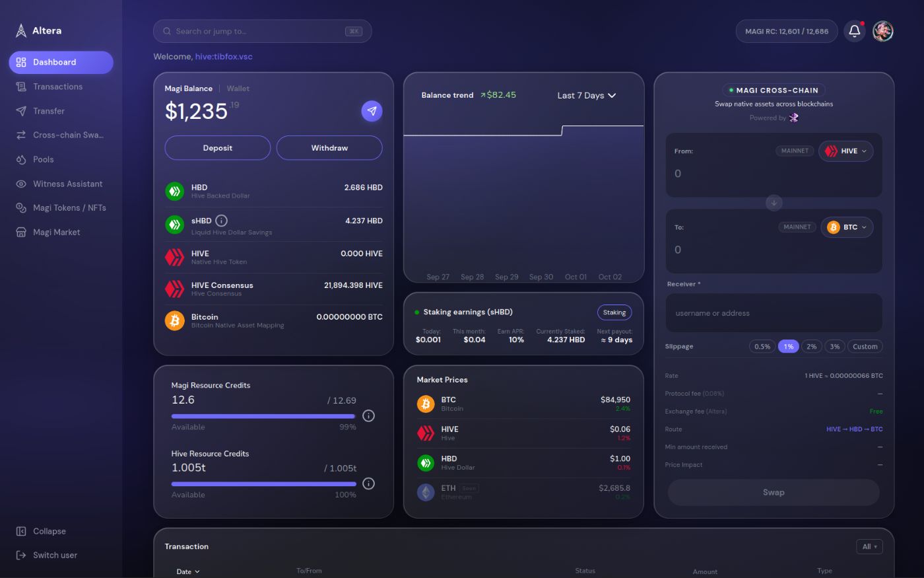The height and width of the screenshot is (578, 924).
Task: Switch to the Wallet tab
Action: click(x=238, y=89)
